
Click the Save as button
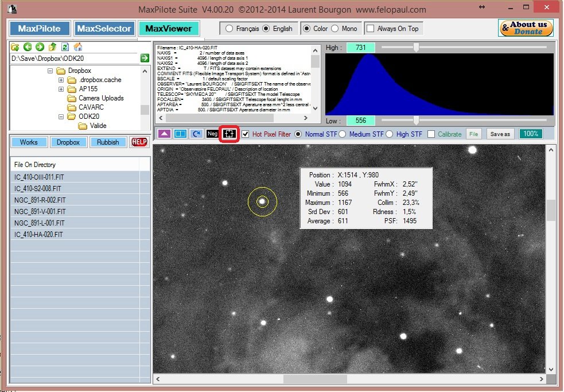click(x=500, y=134)
